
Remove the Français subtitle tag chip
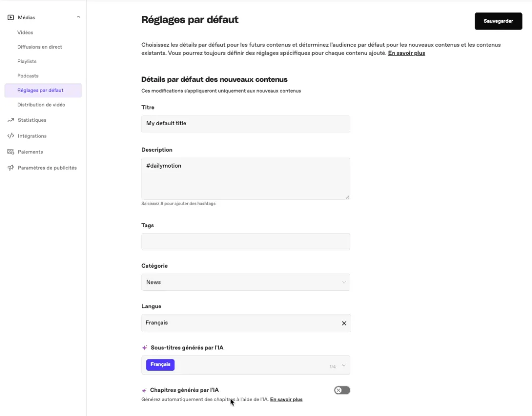tap(160, 365)
